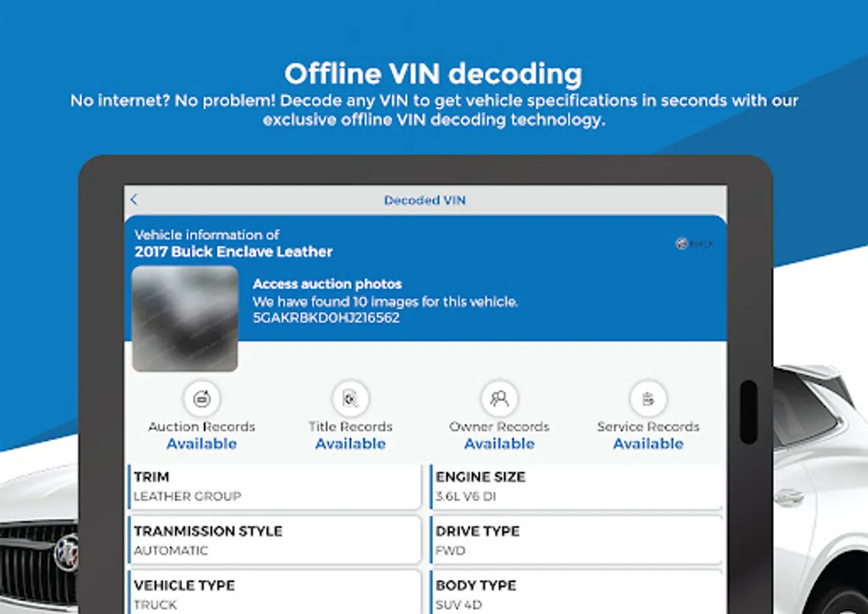Click the 2017 Buick Enclave Leather title
Screen dimensions: 868x614
tap(234, 252)
